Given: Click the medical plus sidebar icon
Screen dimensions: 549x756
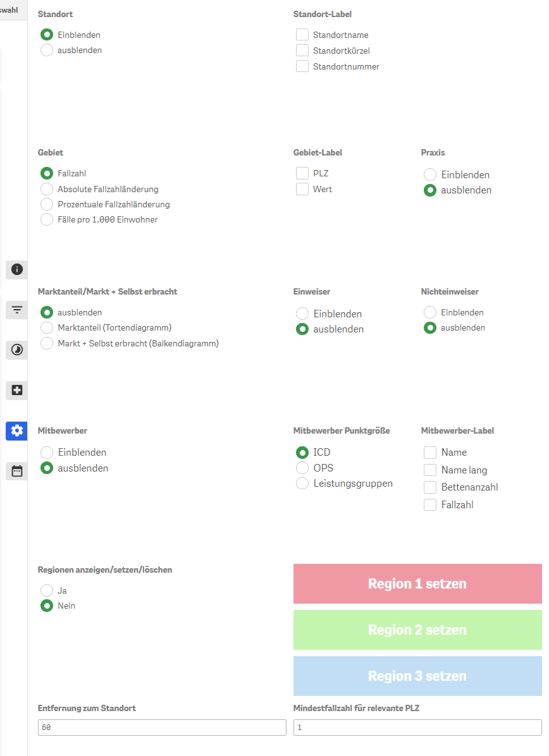Looking at the screenshot, I should 17,390.
